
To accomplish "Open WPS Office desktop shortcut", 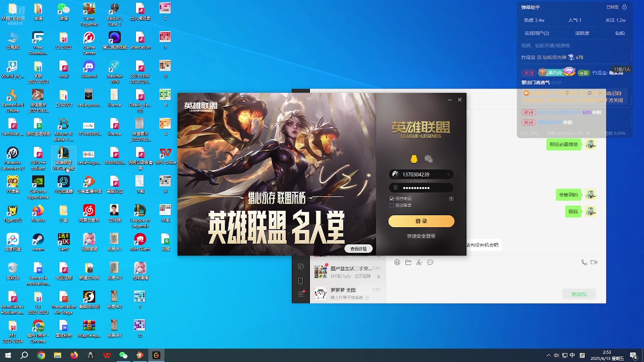I will 166,156.
